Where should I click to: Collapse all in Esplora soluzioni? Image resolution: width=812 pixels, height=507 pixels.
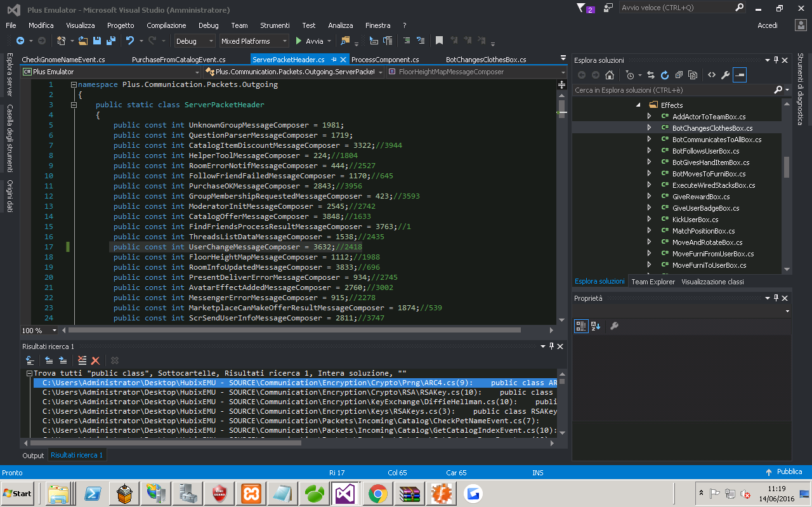coord(679,75)
